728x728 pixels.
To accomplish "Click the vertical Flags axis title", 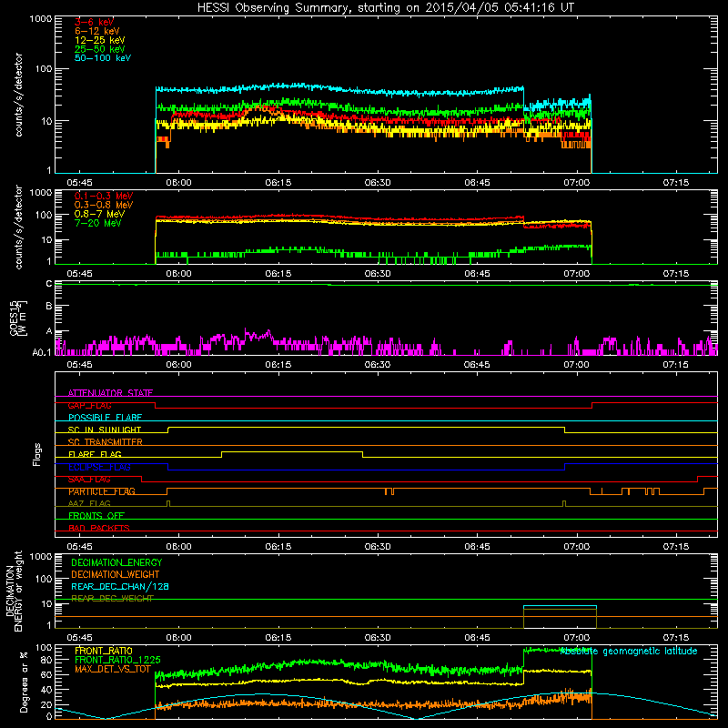I will pyautogui.click(x=37, y=454).
